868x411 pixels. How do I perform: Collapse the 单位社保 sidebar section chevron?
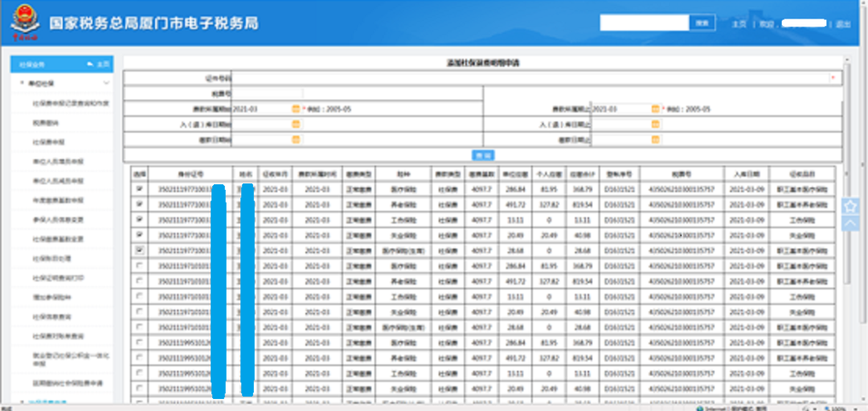(106, 83)
